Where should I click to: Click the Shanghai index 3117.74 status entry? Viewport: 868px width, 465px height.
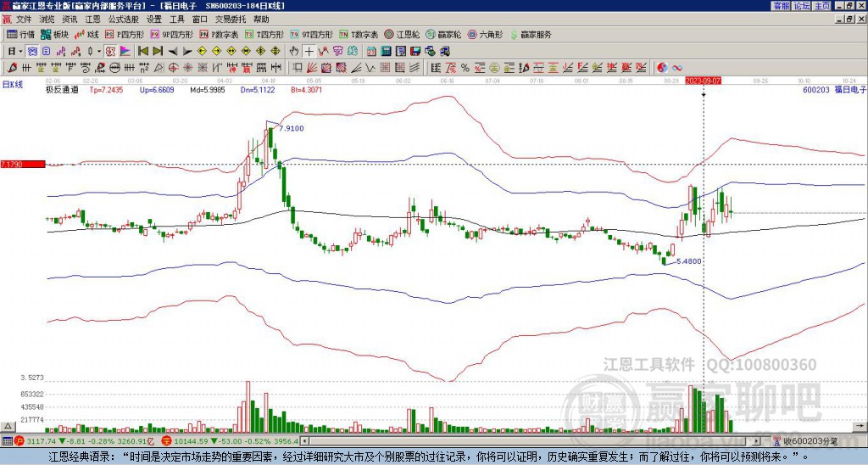click(x=83, y=441)
